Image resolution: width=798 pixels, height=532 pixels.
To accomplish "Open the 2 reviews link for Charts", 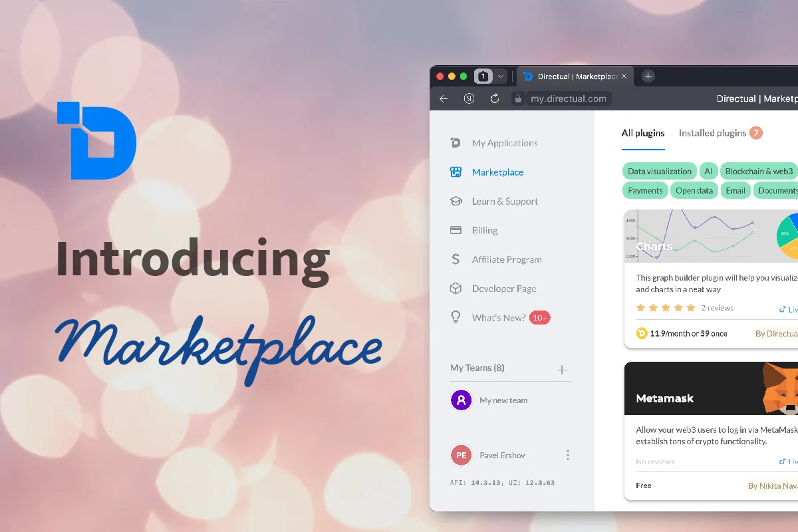I will click(717, 307).
